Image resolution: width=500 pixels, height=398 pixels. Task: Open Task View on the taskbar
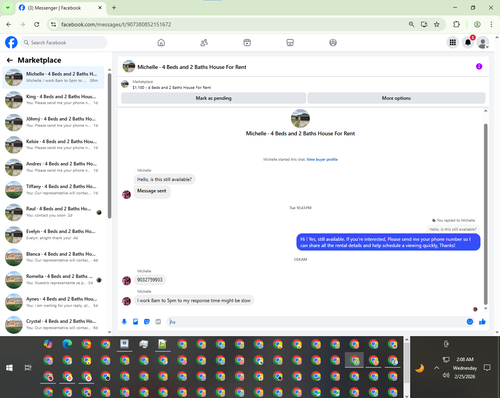click(28, 368)
